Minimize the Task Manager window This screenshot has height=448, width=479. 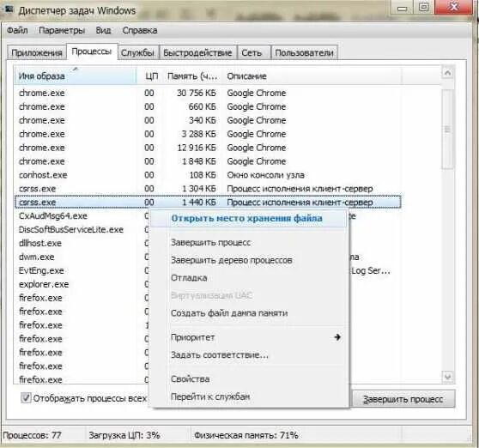point(402,8)
